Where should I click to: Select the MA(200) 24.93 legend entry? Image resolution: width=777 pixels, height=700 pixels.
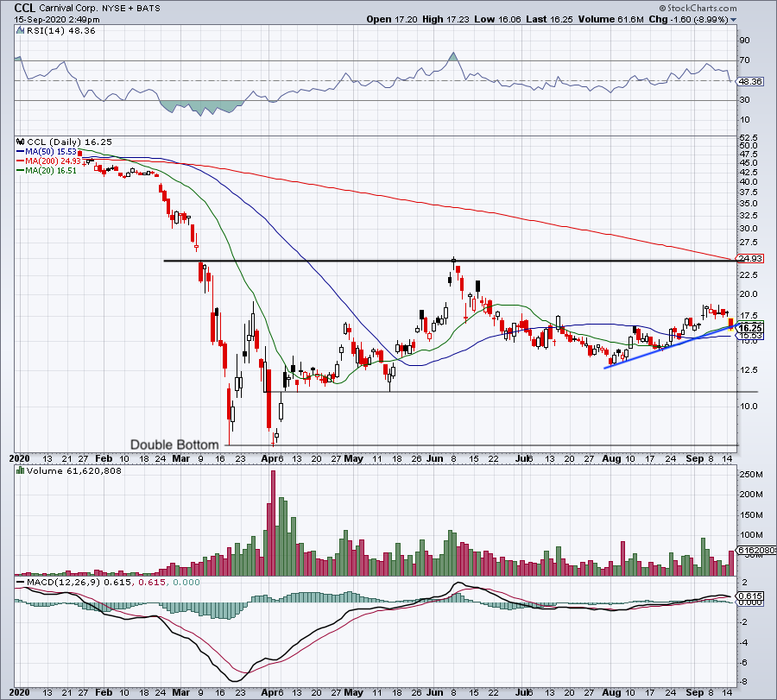(48, 161)
